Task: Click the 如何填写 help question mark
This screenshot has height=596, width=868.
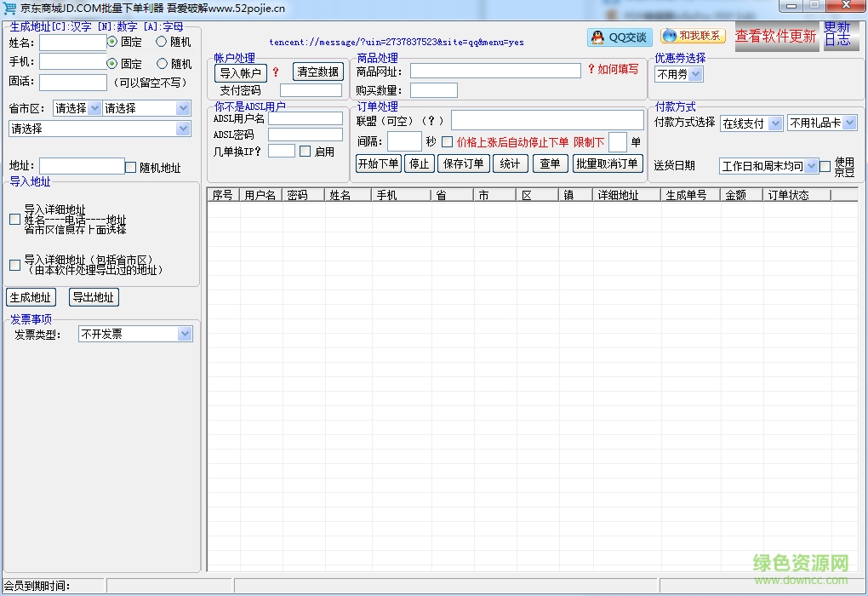Action: coord(591,70)
